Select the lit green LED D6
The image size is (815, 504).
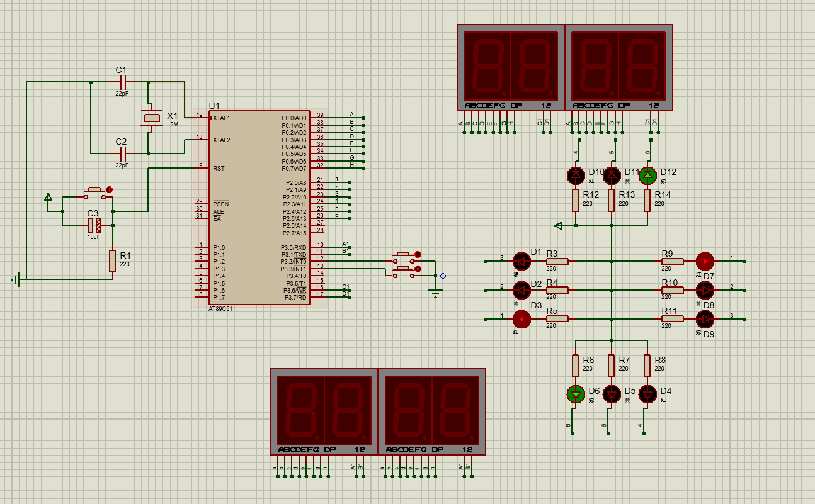[x=576, y=395]
